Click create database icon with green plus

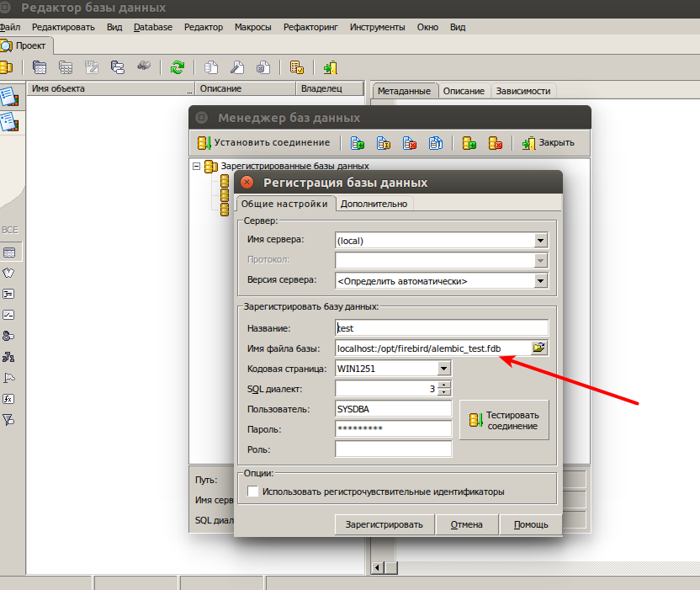pyautogui.click(x=469, y=143)
